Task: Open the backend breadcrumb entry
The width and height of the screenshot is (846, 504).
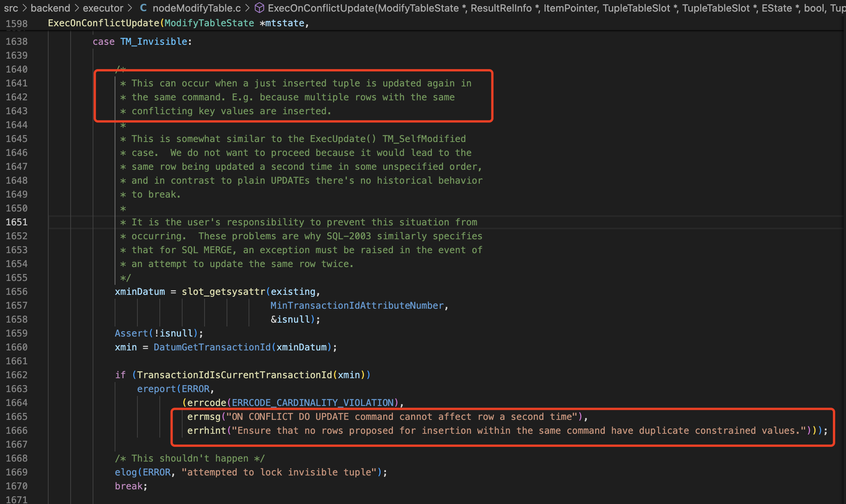Action: pyautogui.click(x=51, y=8)
